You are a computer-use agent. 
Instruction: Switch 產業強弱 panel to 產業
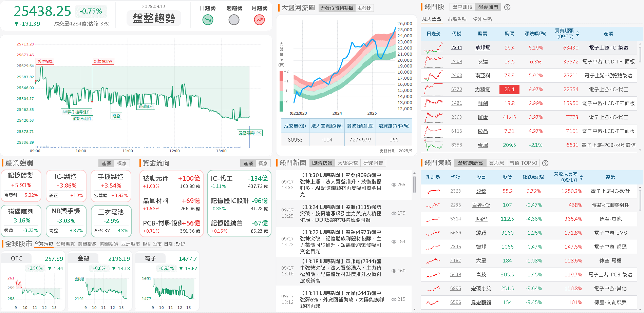[107, 163]
